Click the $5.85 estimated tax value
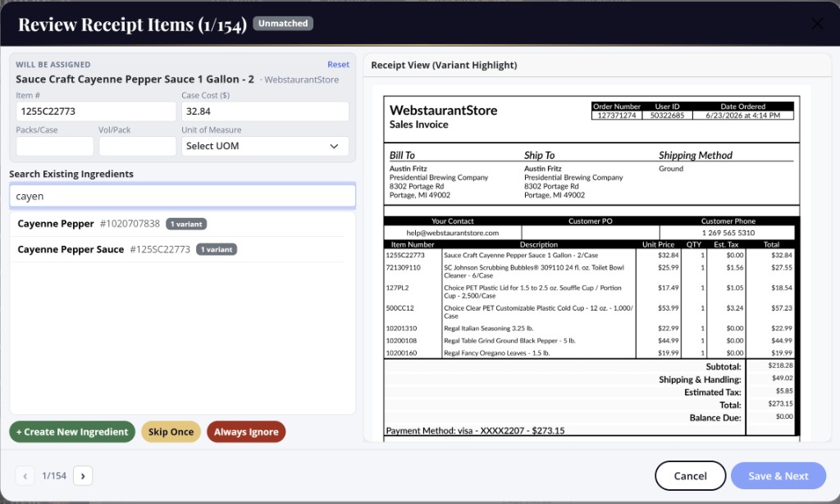The height and width of the screenshot is (504, 840). point(783,391)
